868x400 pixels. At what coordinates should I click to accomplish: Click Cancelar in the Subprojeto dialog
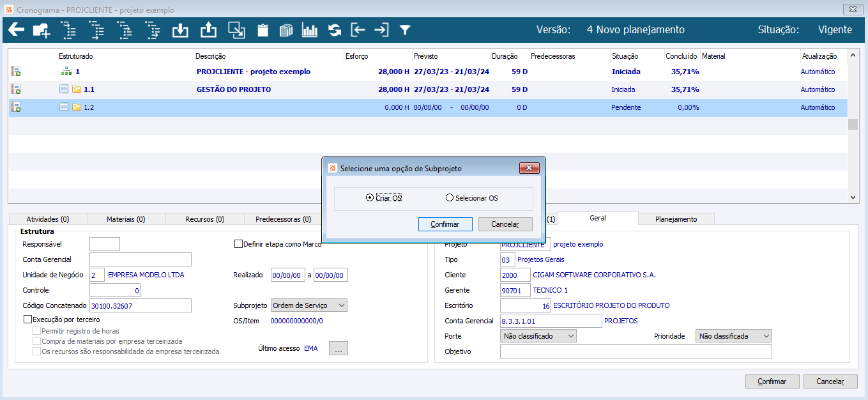[x=505, y=224]
